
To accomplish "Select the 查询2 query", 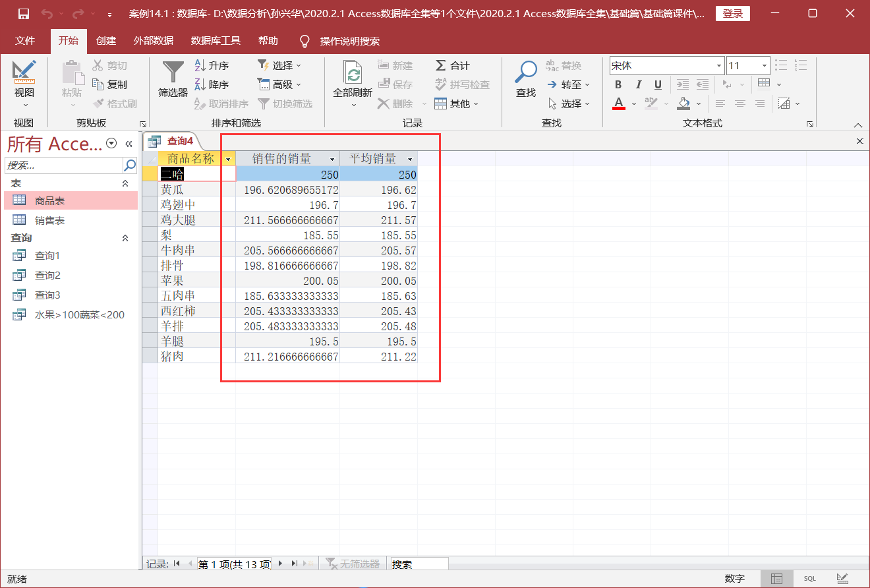I will pyautogui.click(x=71, y=276).
